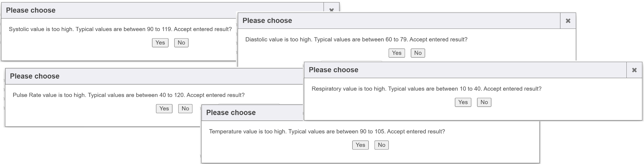Viewport: 644px width, 164px height.
Task: Click No in the Systolic value dialog
Action: click(x=181, y=43)
